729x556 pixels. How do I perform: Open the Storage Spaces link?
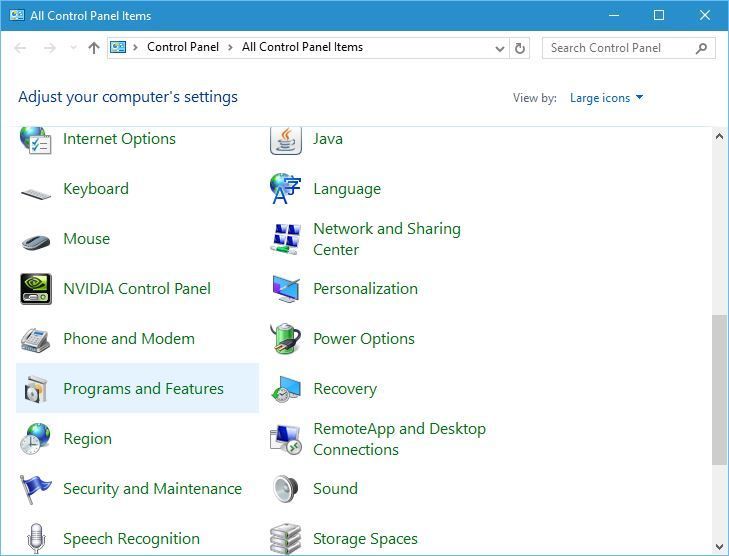pos(365,539)
